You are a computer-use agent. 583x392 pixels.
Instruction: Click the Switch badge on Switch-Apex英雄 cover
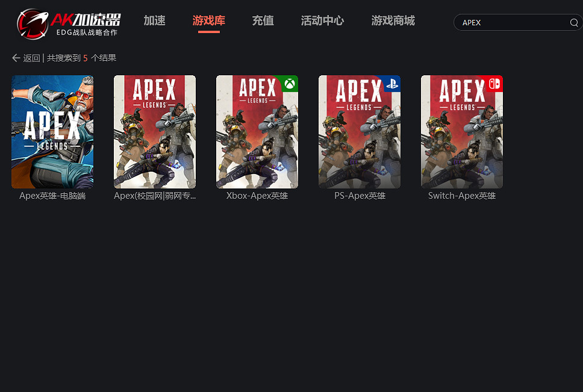coord(494,84)
